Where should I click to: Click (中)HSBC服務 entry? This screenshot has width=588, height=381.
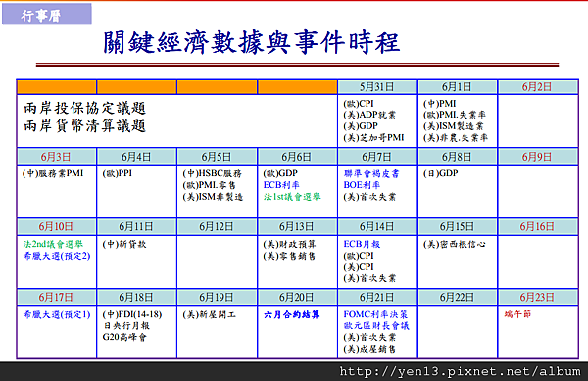click(213, 173)
